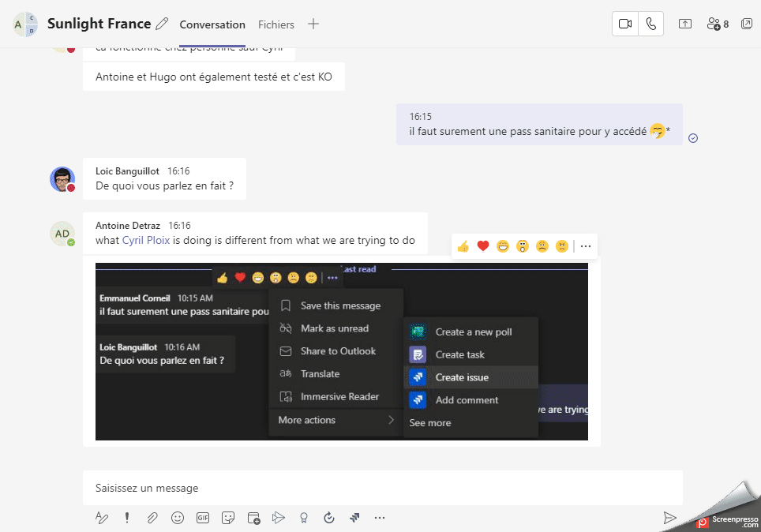
Task: Pop out the chat window
Action: (x=747, y=24)
